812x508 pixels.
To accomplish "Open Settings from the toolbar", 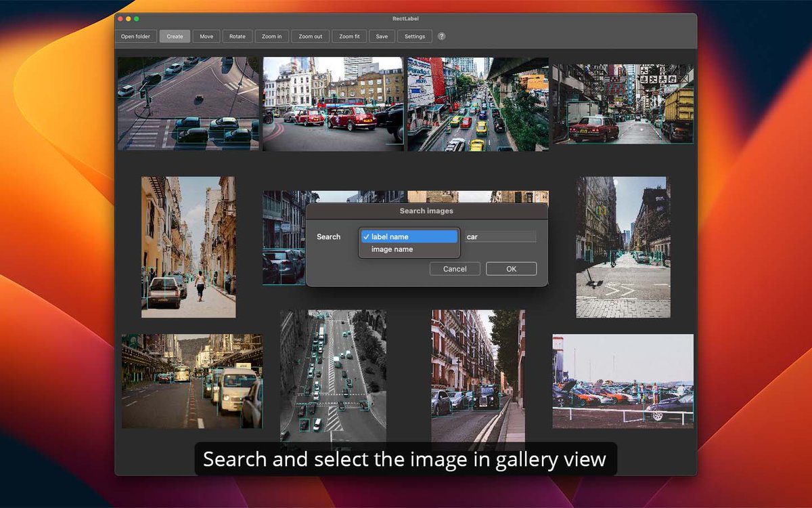I will click(x=415, y=37).
